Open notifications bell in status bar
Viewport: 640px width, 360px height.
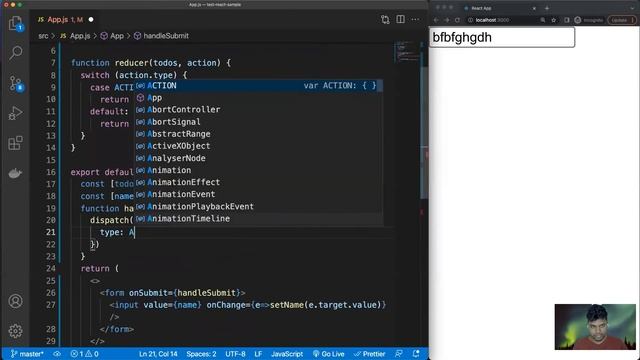click(x=416, y=354)
